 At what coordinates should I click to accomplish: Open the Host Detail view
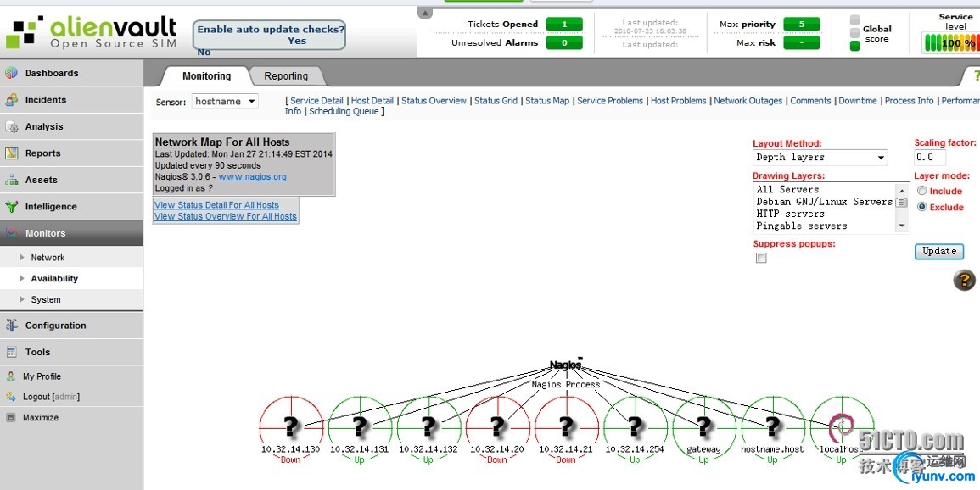(x=372, y=101)
